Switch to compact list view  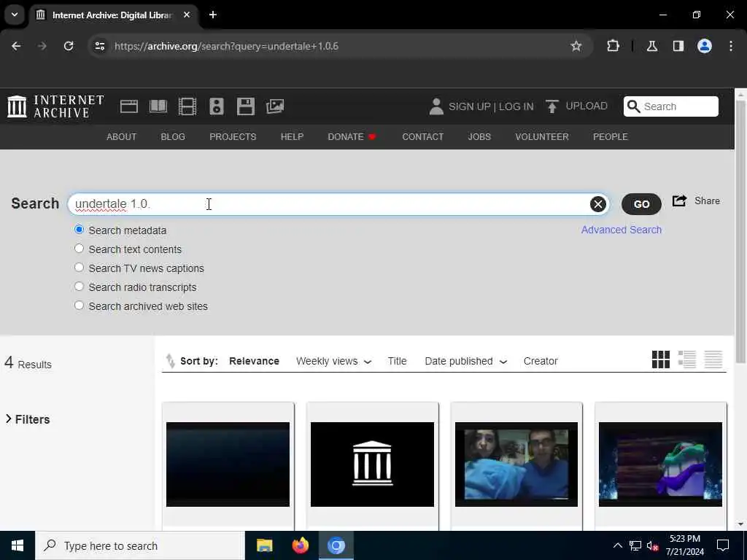click(x=713, y=359)
